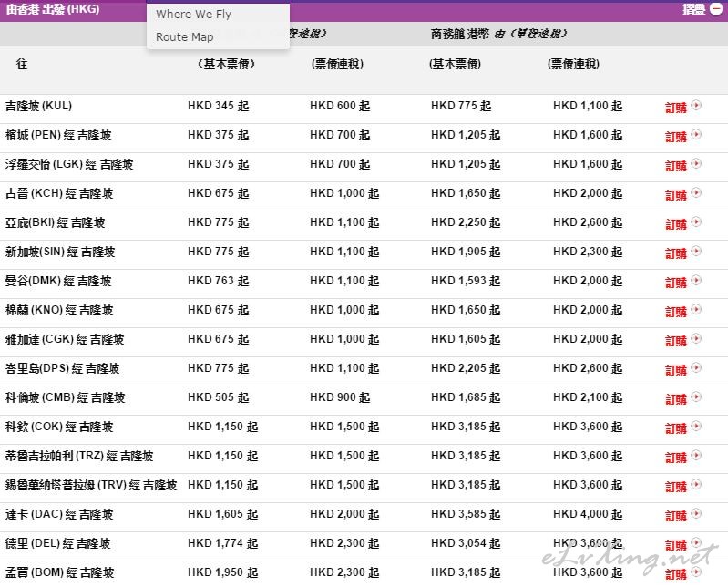Screen dimensions: 728x587
Task: Book the TRZ flight via 訂購
Action: (x=675, y=458)
